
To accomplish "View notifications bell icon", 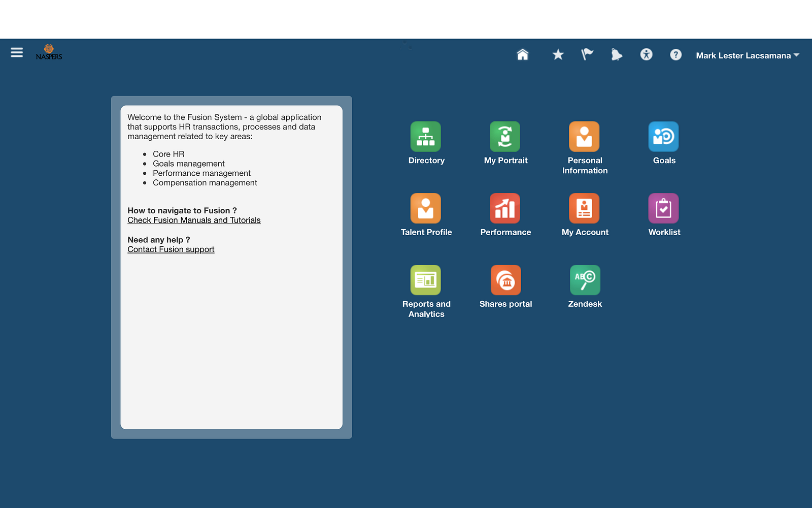I will click(x=617, y=54).
